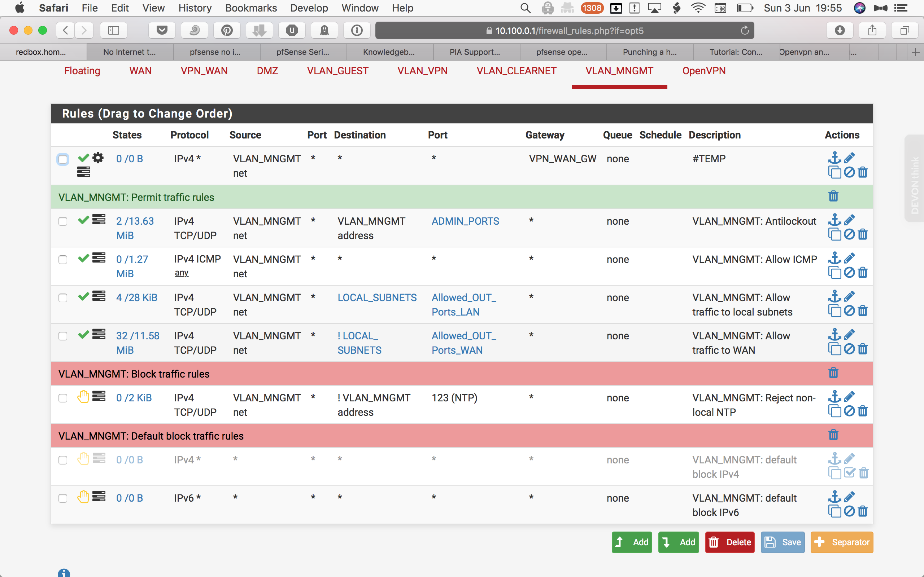Click the Safari address bar
924x577 pixels.
(565, 31)
